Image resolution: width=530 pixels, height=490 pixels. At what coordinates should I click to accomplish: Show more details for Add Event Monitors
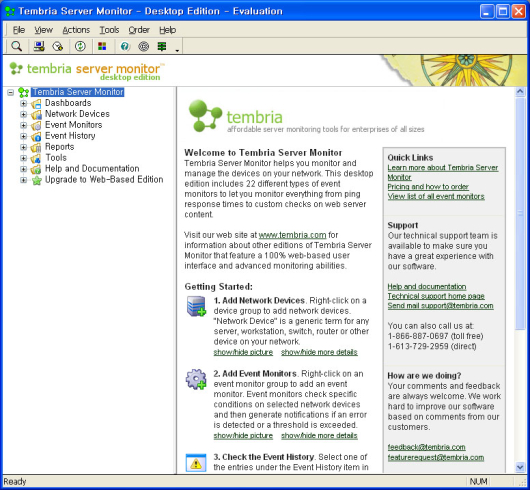coord(319,436)
